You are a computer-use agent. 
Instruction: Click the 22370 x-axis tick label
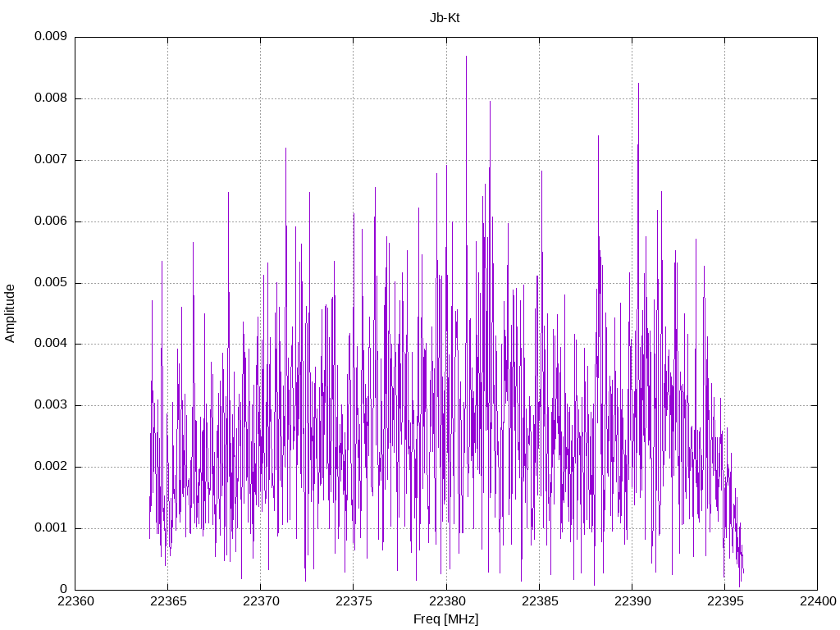tap(261, 601)
